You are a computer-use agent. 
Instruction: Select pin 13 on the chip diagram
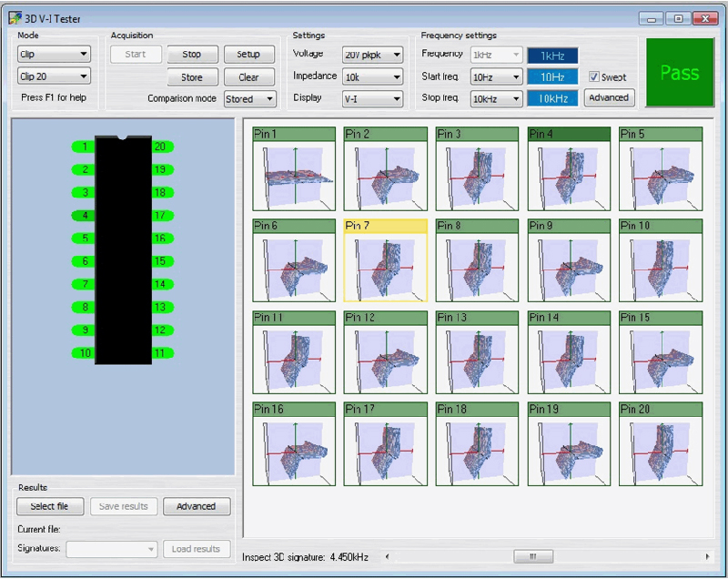point(161,308)
